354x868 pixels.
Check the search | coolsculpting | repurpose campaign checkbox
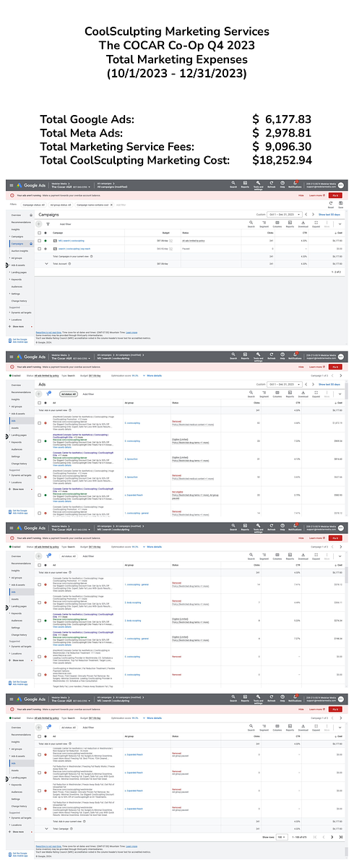point(39,249)
